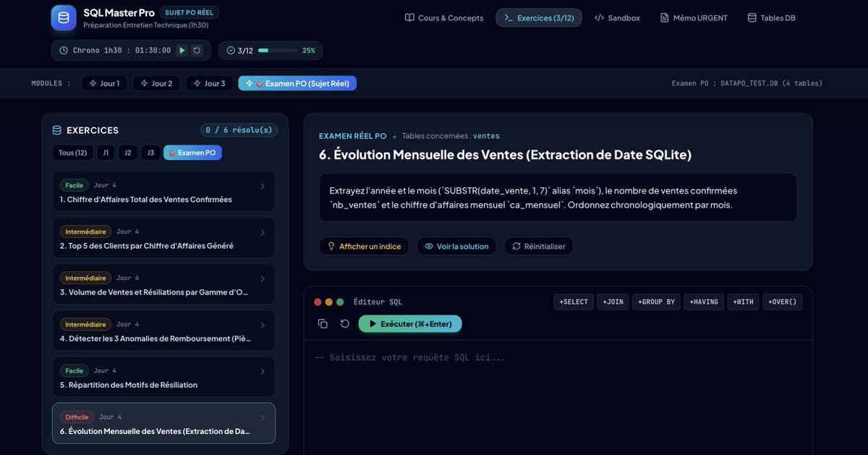Click the Facile badge on exercise 1
The height and width of the screenshot is (455, 868).
(75, 185)
